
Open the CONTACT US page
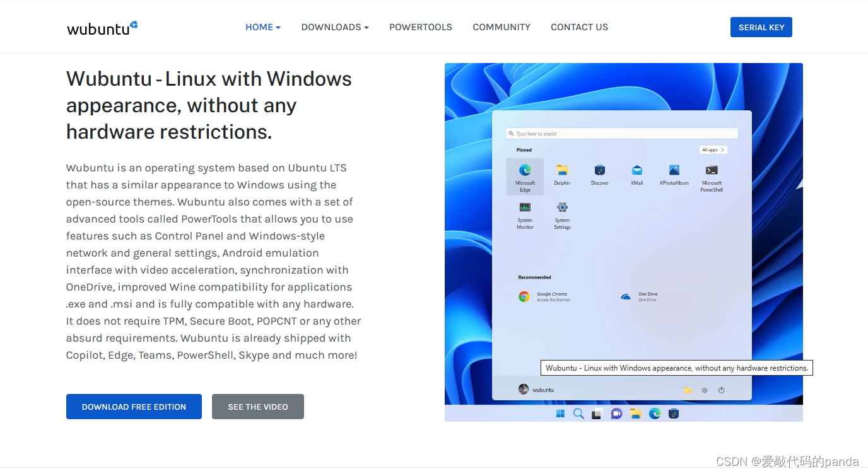tap(579, 27)
